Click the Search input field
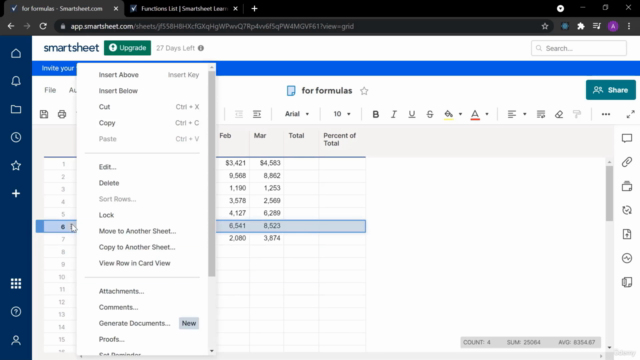640x360 pixels. tap(579, 48)
